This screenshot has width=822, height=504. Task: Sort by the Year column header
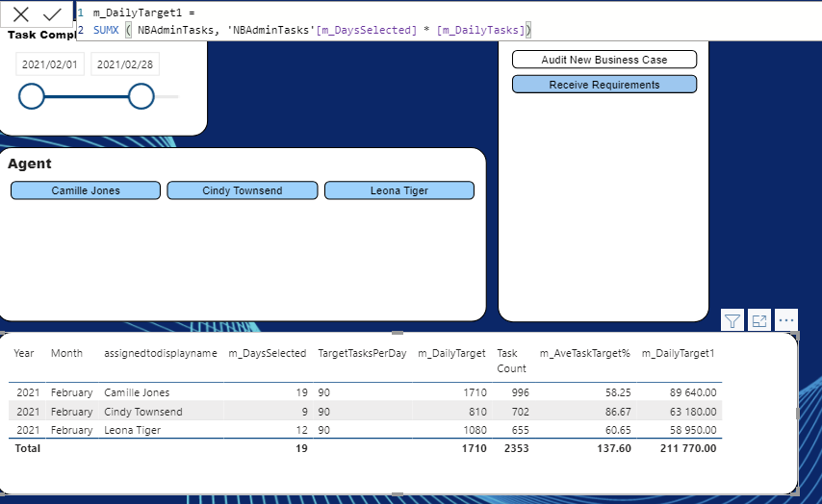point(24,353)
